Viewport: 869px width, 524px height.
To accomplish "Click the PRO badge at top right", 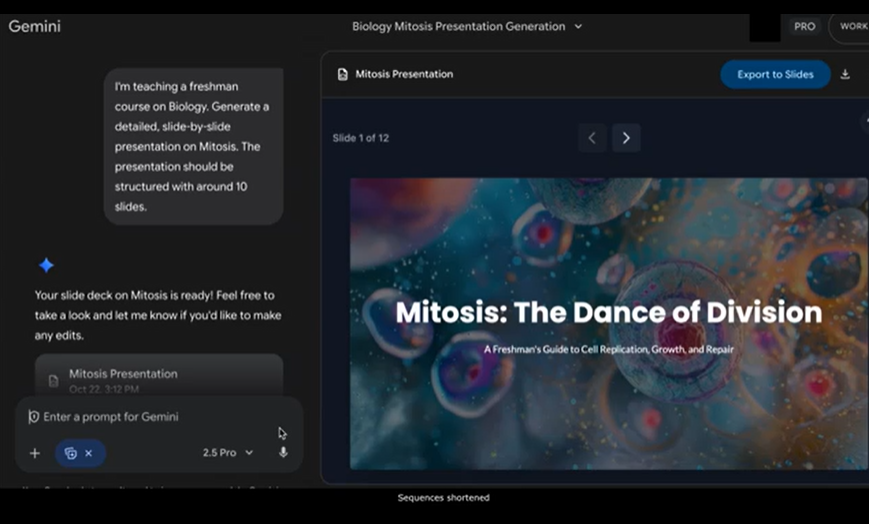I will click(804, 27).
